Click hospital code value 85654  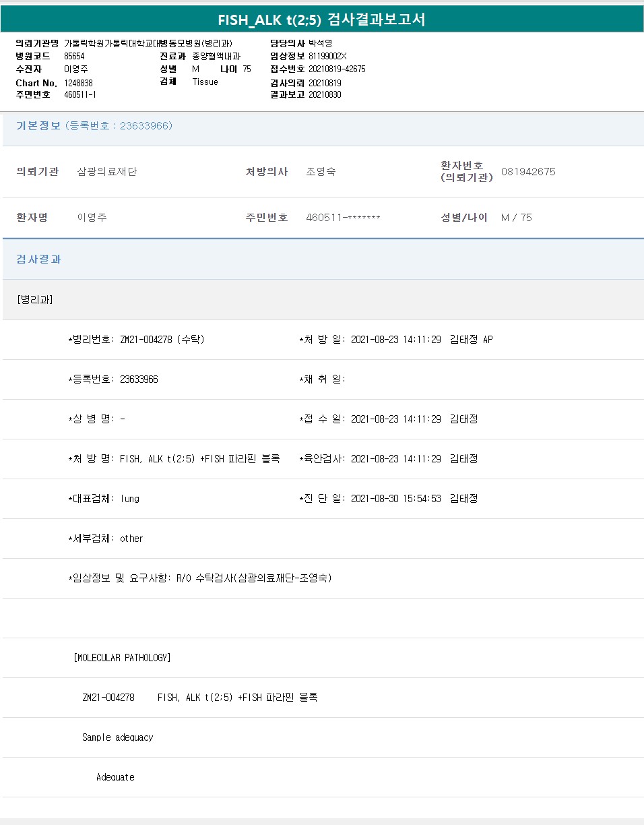[74, 56]
